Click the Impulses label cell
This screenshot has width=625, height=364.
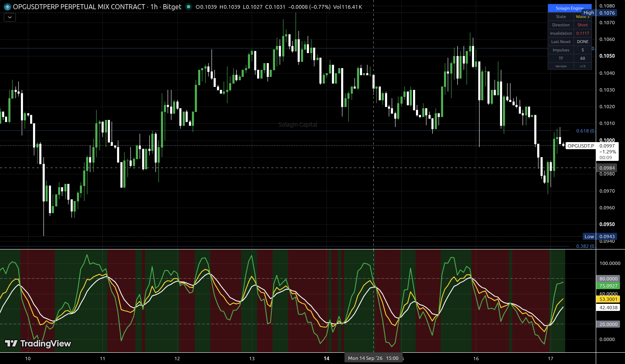point(561,50)
